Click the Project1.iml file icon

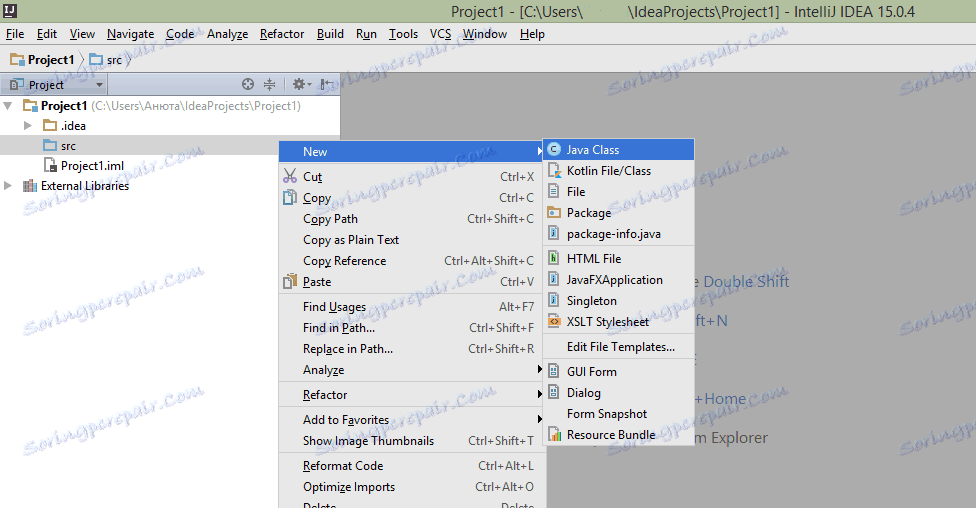pyautogui.click(x=50, y=165)
